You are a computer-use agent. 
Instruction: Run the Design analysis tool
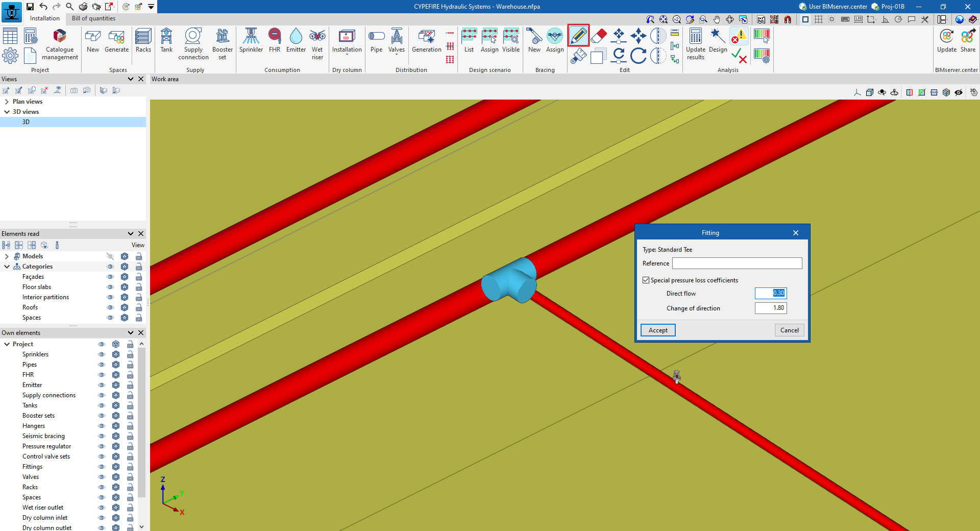tap(718, 40)
